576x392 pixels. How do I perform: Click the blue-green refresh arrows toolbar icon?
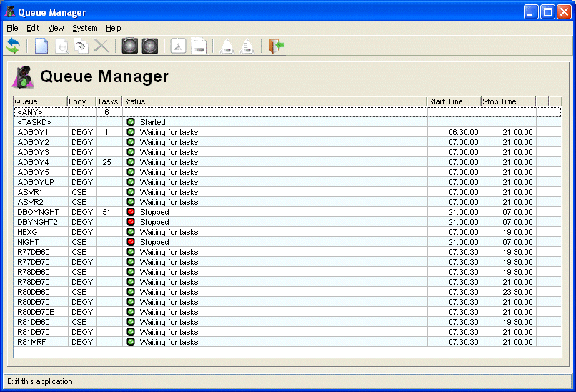point(13,46)
